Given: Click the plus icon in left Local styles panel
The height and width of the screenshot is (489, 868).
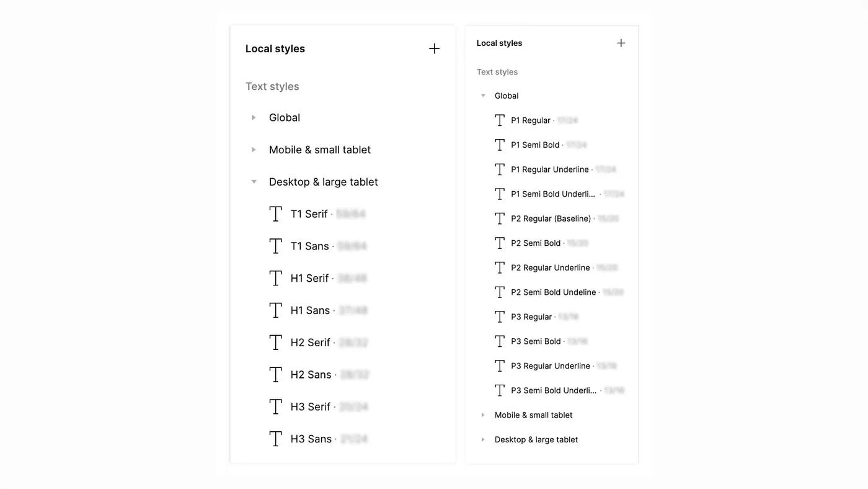Looking at the screenshot, I should 434,48.
